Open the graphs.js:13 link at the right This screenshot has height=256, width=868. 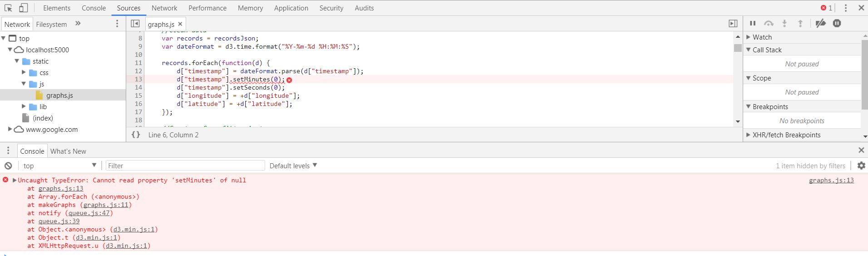pos(831,180)
